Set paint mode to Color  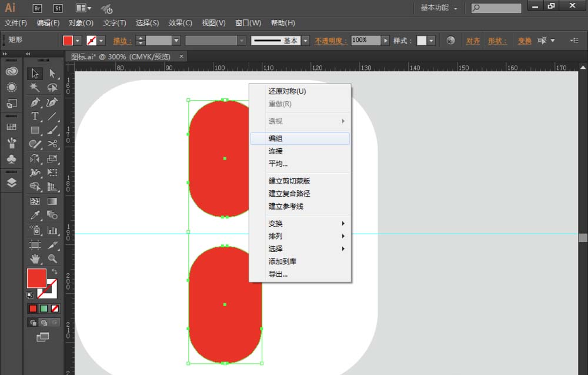[x=33, y=308]
